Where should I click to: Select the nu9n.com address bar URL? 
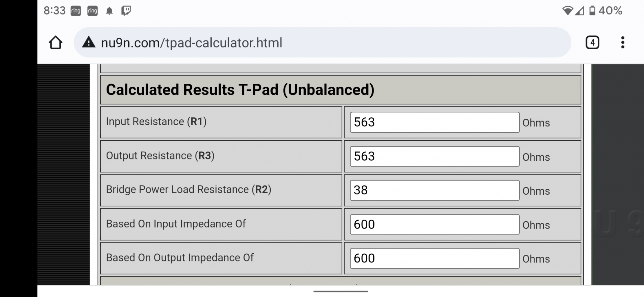[192, 43]
